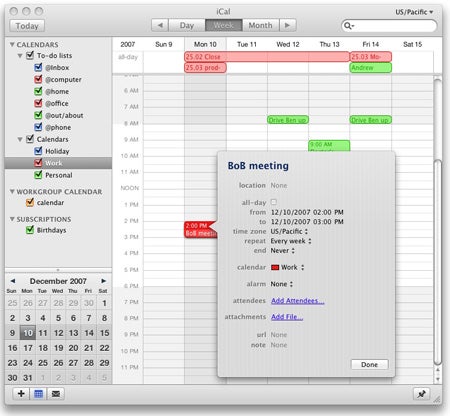Open the calendar Work popup
The width and height of the screenshot is (450, 416).
[287, 267]
